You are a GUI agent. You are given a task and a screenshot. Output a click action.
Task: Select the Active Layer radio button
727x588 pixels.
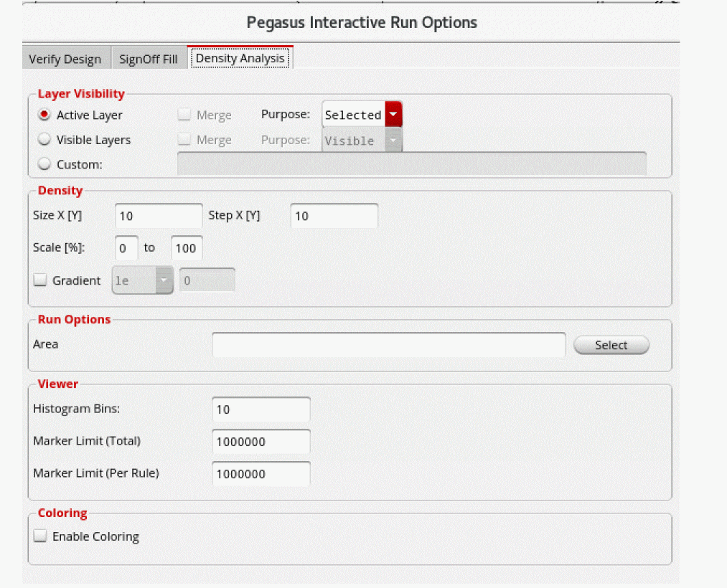click(44, 115)
